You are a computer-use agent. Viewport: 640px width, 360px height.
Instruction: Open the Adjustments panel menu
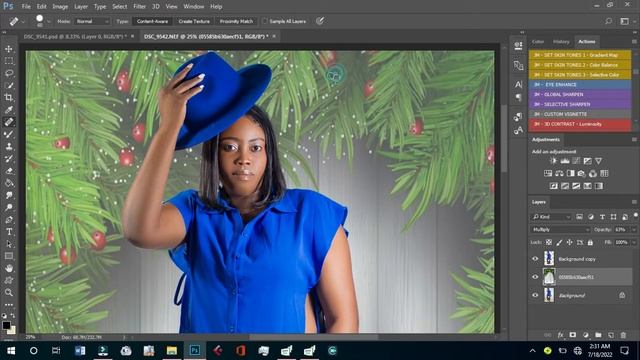point(634,140)
